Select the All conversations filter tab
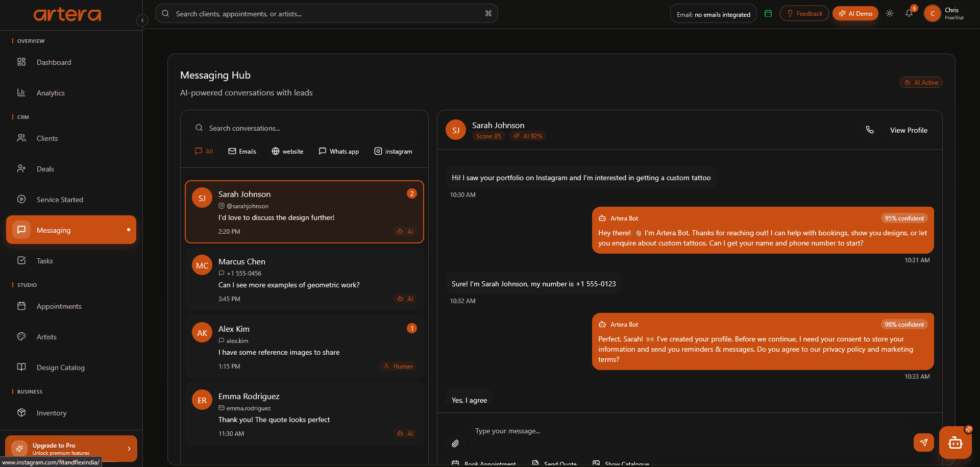The width and height of the screenshot is (980, 467). (204, 152)
